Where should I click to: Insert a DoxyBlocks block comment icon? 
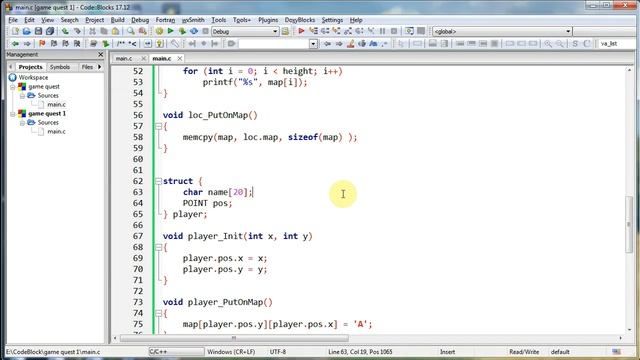tap(121, 44)
